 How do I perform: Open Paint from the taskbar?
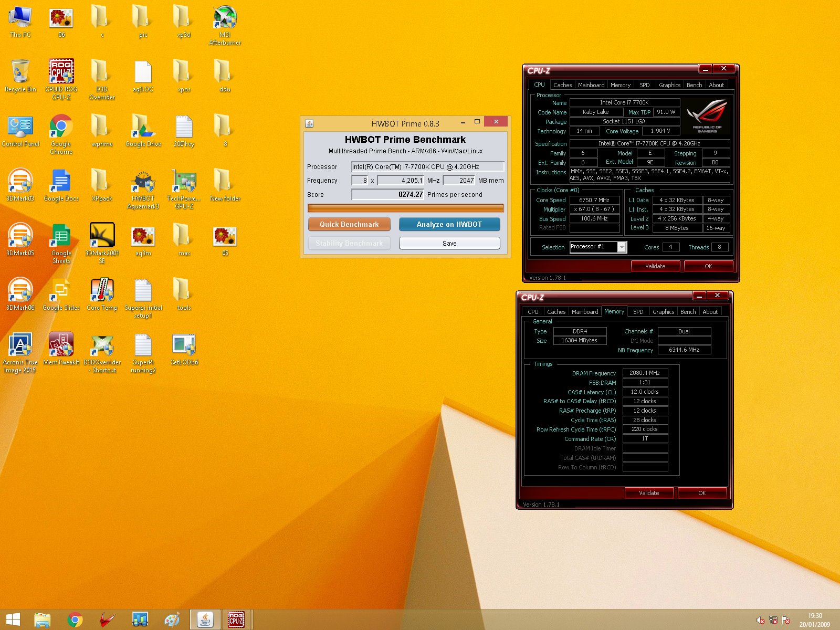tap(172, 619)
